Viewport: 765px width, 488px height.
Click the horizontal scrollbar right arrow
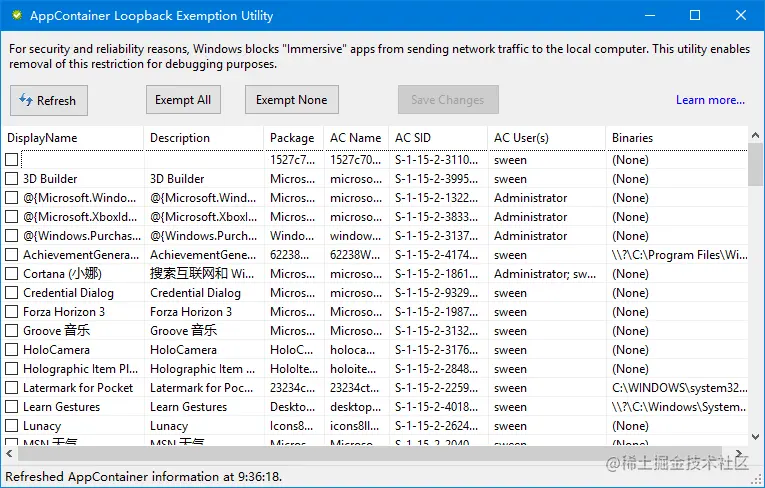[740, 453]
